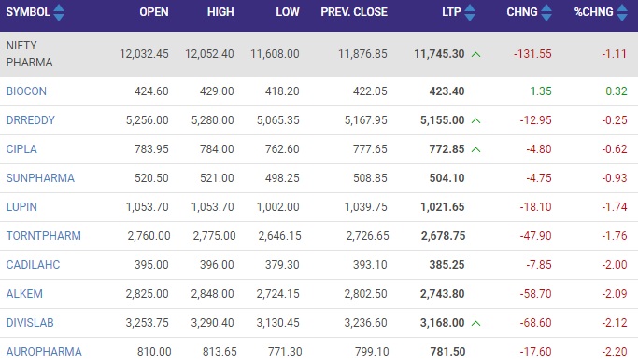Click the PREV. CLOSE column header
This screenshot has width=638, height=364.
point(354,12)
